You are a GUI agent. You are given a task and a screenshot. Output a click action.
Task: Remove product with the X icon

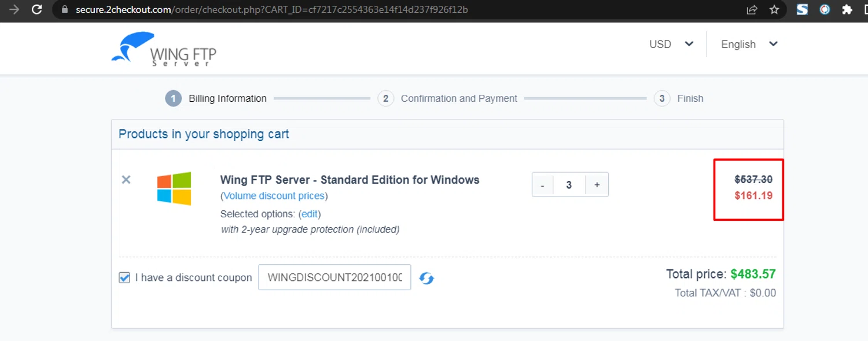(x=126, y=180)
